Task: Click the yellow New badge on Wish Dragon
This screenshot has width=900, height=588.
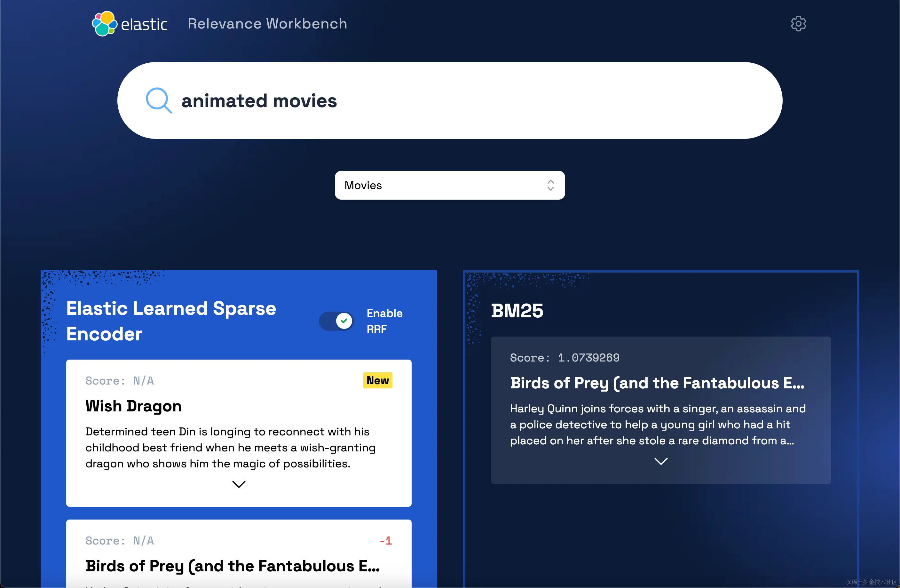Action: (x=377, y=380)
